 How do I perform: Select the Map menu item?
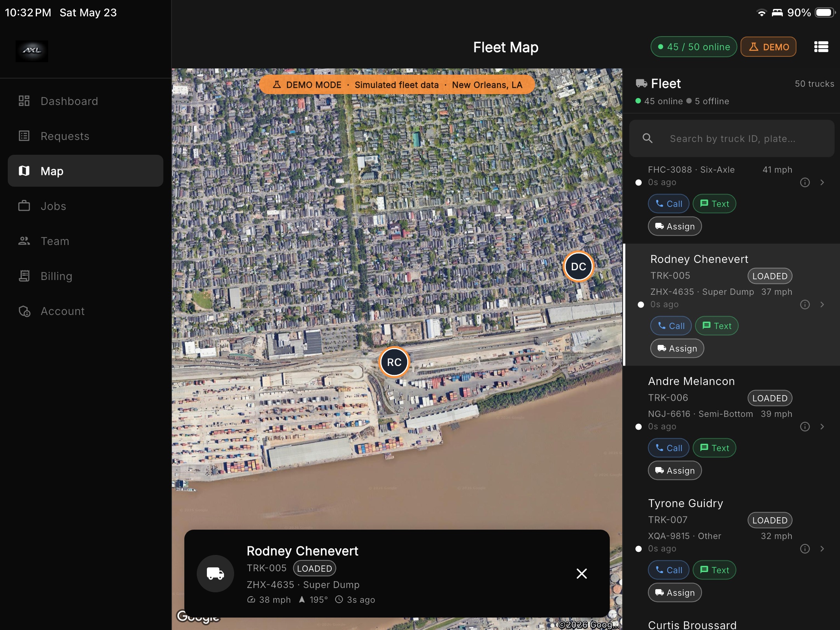pyautogui.click(x=85, y=171)
